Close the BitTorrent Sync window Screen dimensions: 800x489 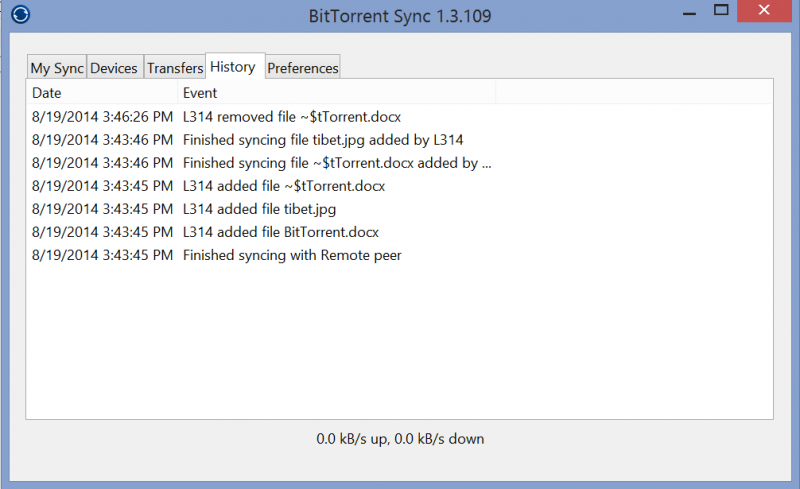tap(764, 10)
